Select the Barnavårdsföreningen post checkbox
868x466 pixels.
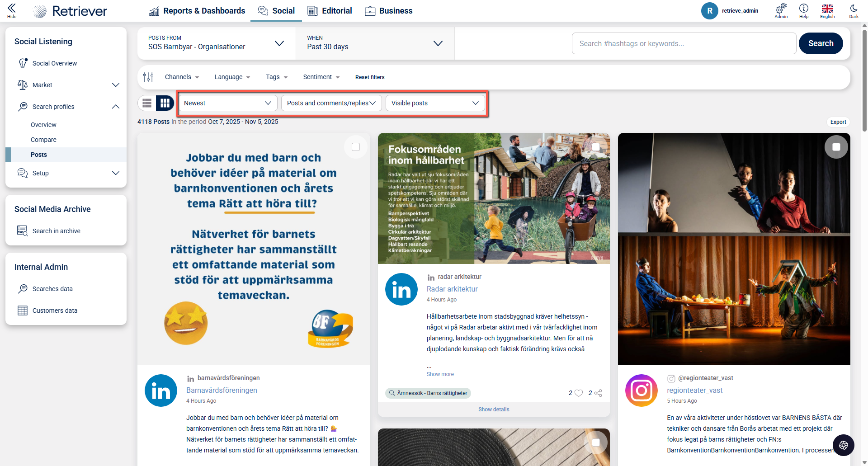pos(356,147)
